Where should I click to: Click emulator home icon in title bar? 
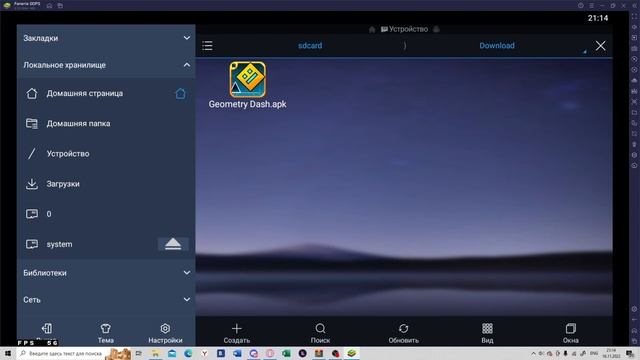click(49, 5)
